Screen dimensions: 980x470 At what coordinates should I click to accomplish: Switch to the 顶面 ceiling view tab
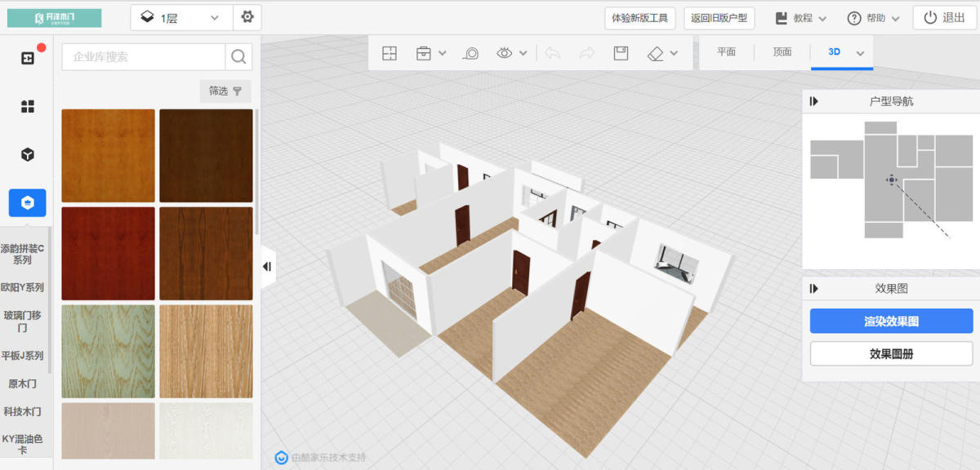pyautogui.click(x=782, y=52)
